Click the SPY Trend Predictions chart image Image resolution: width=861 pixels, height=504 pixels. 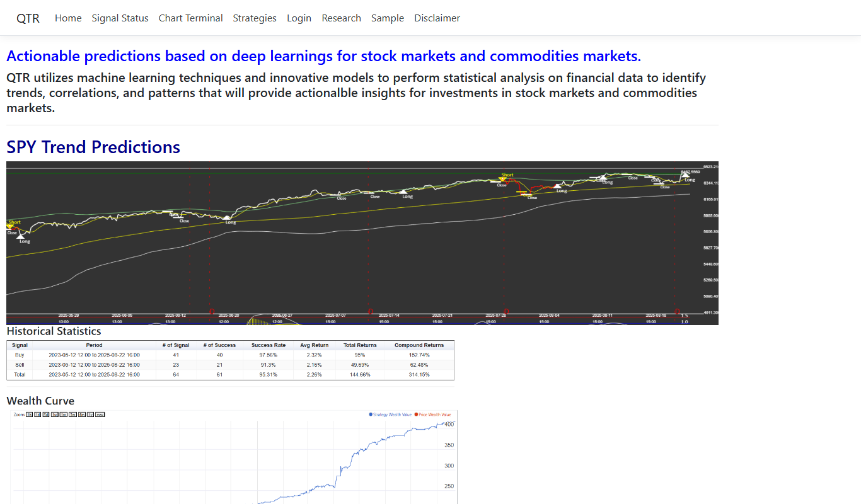pos(362,243)
